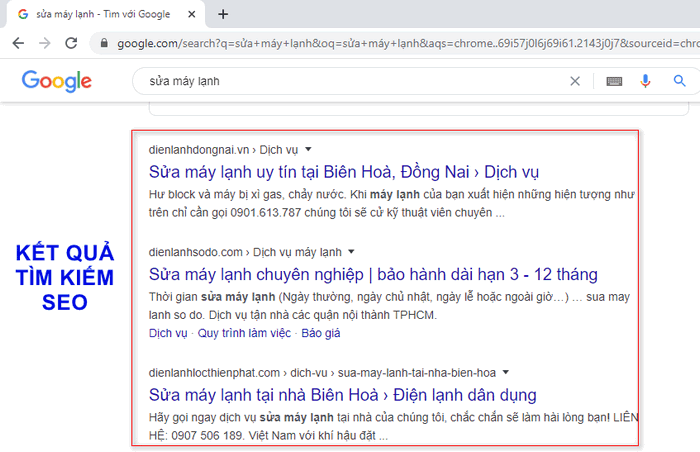Click snippet starting 'Thời gian sửa máy lạnh'
The height and width of the screenshot is (452, 700).
[x=389, y=306]
